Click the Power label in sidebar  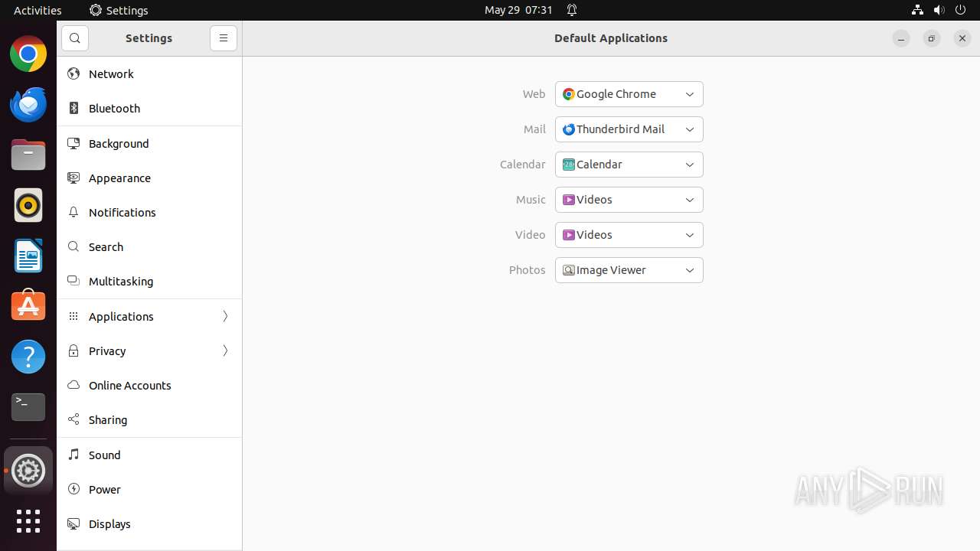click(105, 490)
